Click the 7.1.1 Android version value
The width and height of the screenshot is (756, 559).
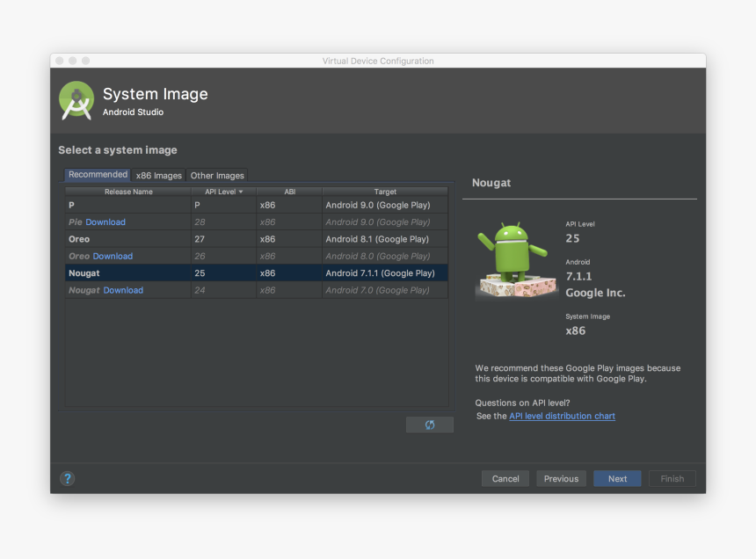[578, 276]
